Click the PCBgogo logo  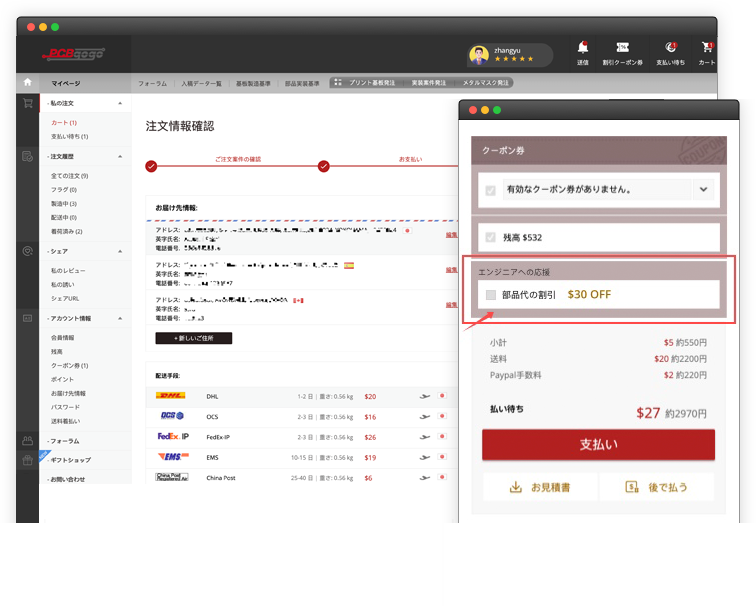73,54
